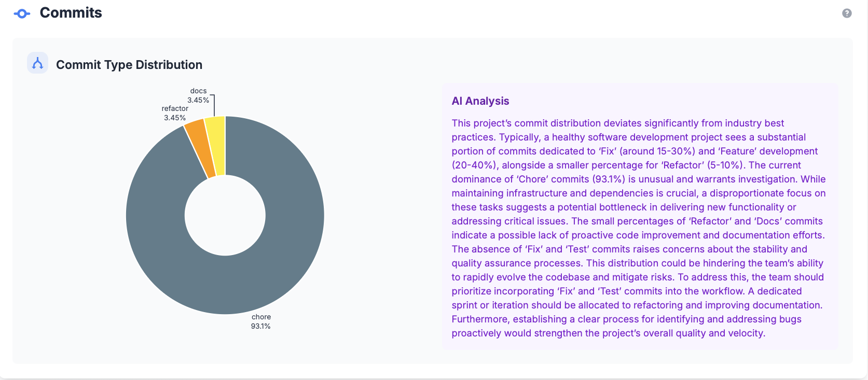Click the Commits section icon
This screenshot has width=868, height=380.
22,13
